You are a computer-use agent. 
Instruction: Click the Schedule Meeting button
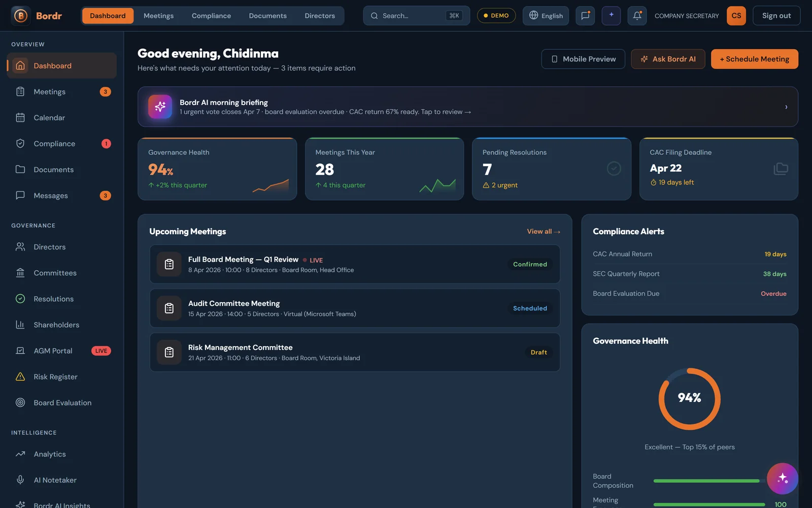pyautogui.click(x=754, y=59)
